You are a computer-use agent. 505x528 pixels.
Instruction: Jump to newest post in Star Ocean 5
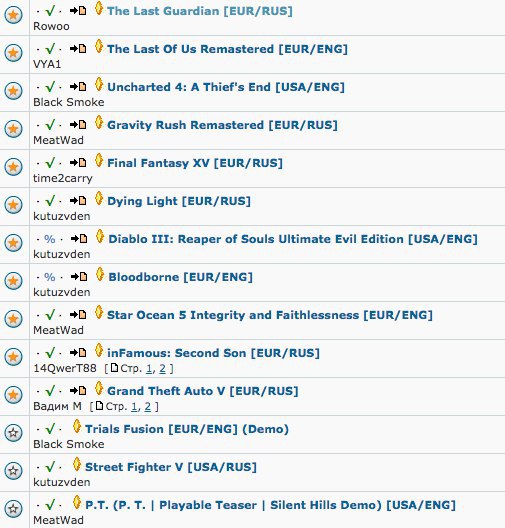click(x=78, y=315)
